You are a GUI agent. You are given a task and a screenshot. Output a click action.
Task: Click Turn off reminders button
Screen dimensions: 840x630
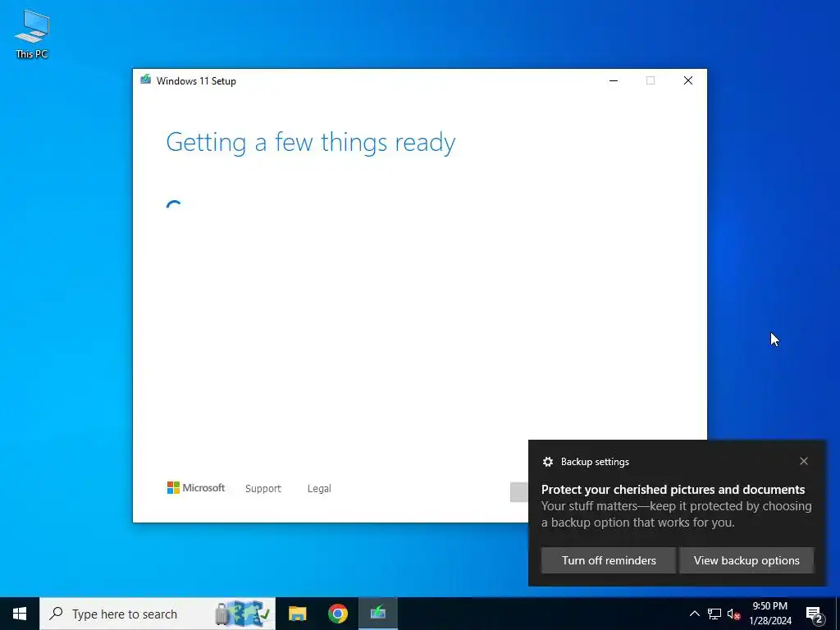[x=609, y=560]
